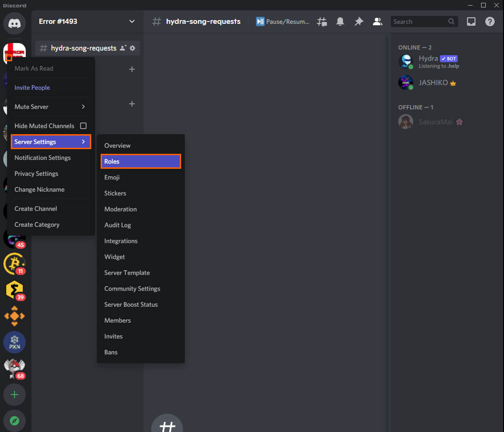Click the lower plus icon to create a channel
Viewport: 504px width, 432px height.
tap(132, 104)
